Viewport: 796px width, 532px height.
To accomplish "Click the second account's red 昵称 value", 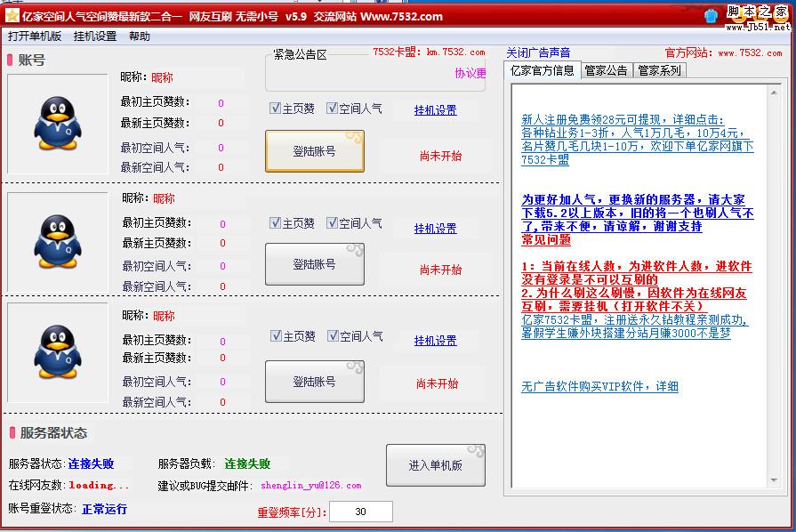I will pyautogui.click(x=164, y=198).
